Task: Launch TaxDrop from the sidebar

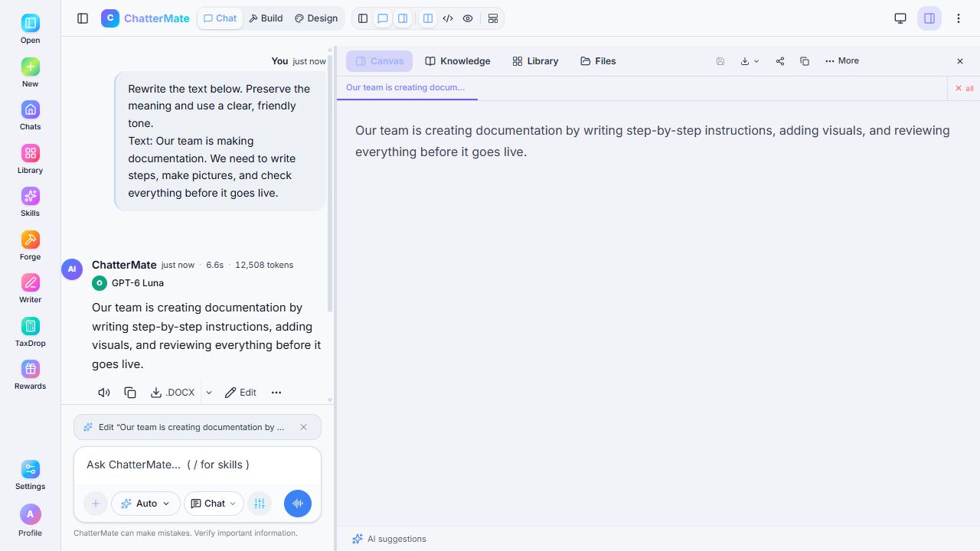Action: (x=30, y=332)
